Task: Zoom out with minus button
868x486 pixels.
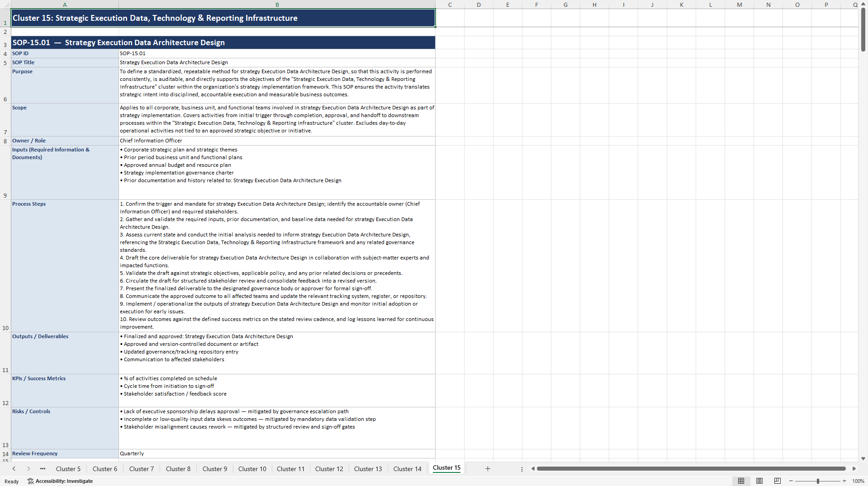Action: click(791, 481)
